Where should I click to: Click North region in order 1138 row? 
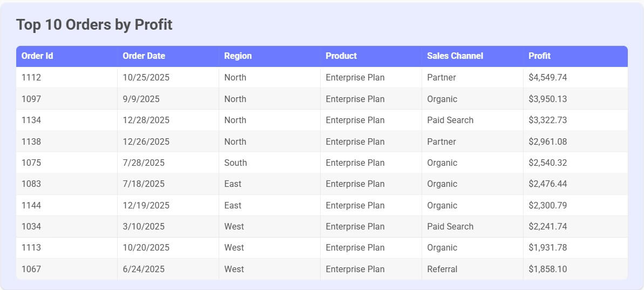(235, 141)
